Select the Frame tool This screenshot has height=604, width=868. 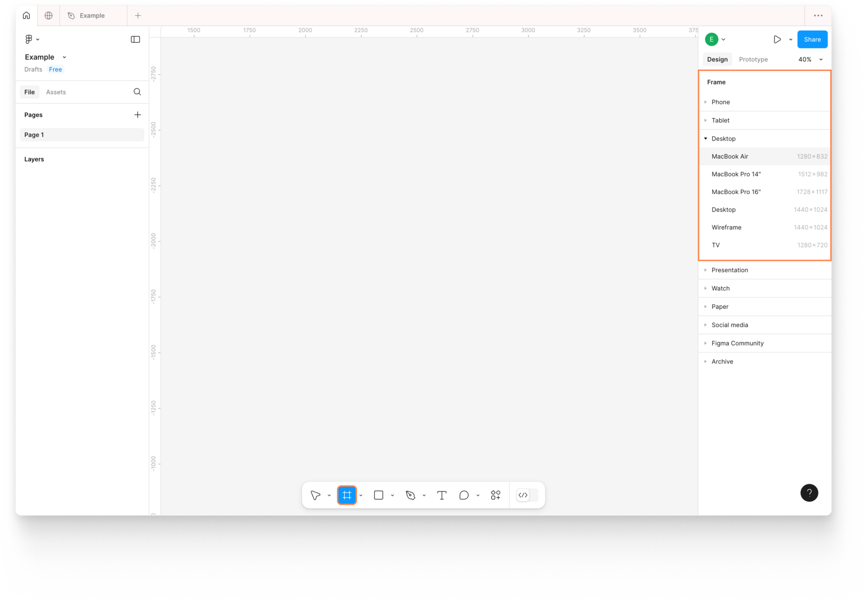coord(347,495)
